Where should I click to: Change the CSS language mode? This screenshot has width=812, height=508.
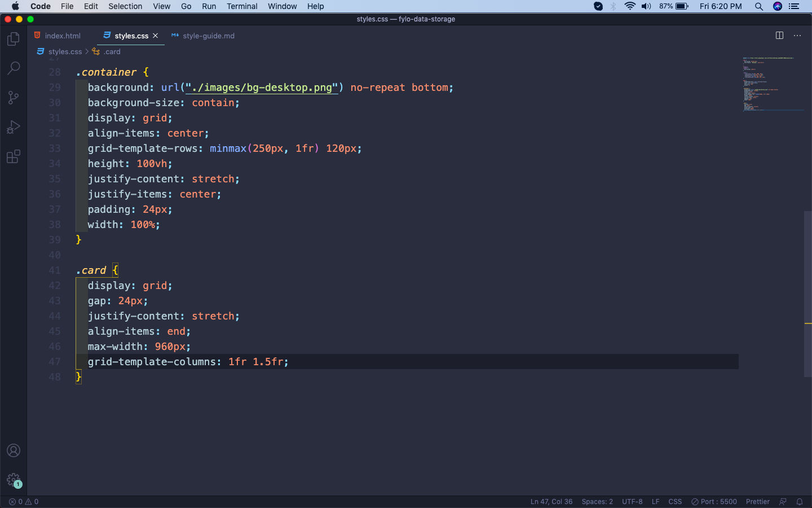675,502
